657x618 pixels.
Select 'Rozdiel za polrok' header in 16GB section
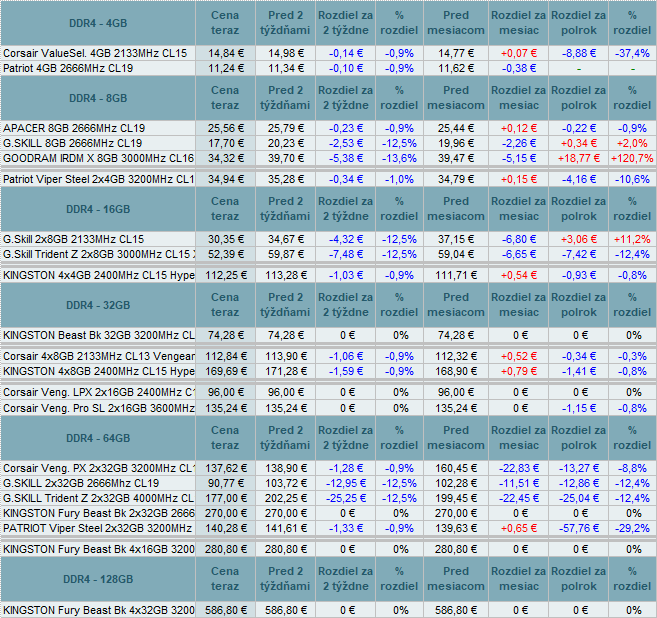(x=578, y=209)
